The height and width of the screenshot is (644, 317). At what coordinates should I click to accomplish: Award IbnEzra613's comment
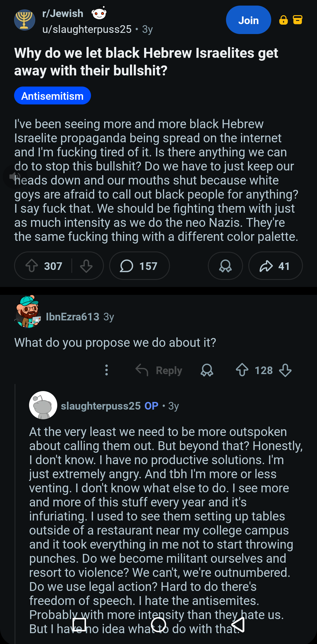(x=207, y=370)
